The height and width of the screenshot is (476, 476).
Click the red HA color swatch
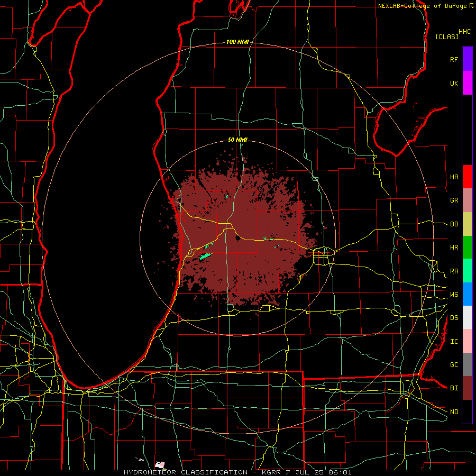(467, 177)
